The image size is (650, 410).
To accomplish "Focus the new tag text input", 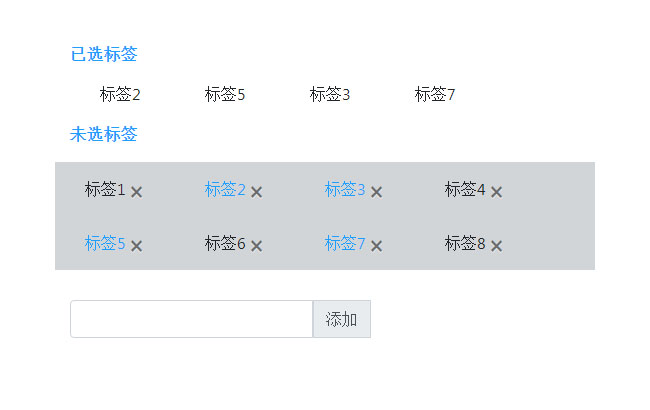I will 191,319.
